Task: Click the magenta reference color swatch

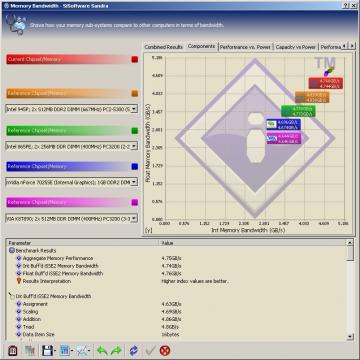Action: pyautogui.click(x=135, y=202)
